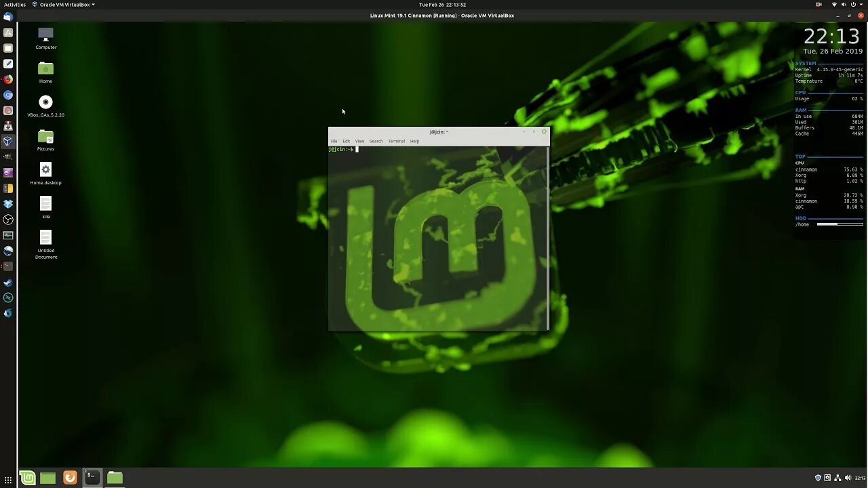The width and height of the screenshot is (868, 488).
Task: Open the Computer desktop icon
Action: pyautogui.click(x=45, y=39)
